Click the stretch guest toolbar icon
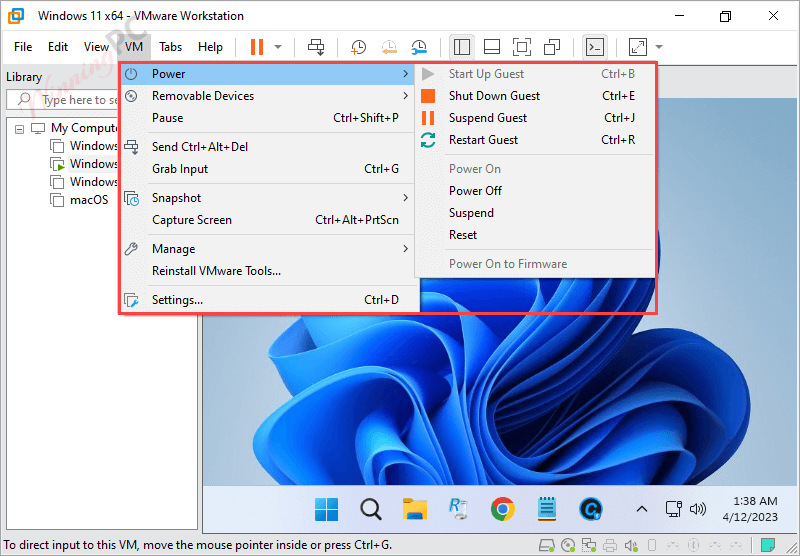 (x=638, y=47)
